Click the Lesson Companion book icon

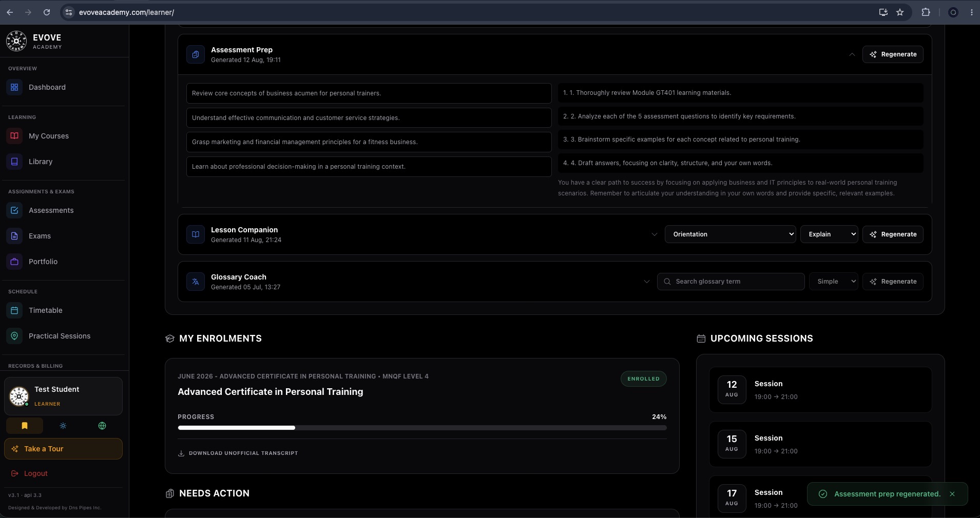196,234
